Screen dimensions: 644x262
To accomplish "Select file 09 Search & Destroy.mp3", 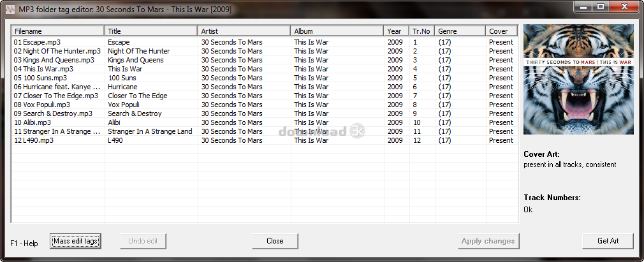I will tap(53, 113).
